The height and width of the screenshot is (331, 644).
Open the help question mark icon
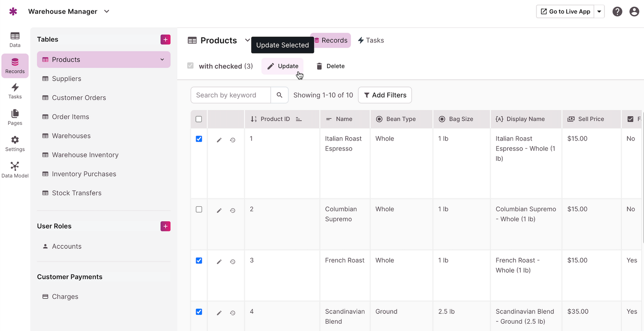click(x=617, y=12)
